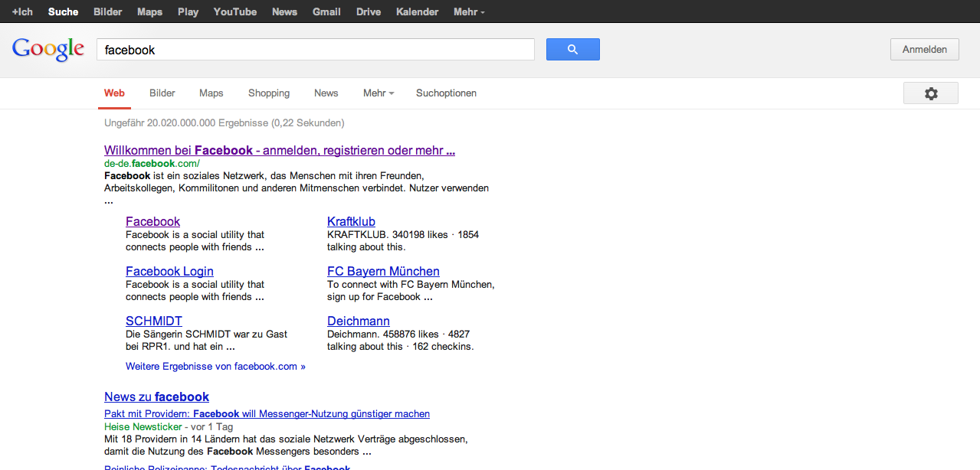Image resolution: width=980 pixels, height=470 pixels.
Task: Open 'Willkommen bei Facebook' result
Action: click(x=279, y=151)
